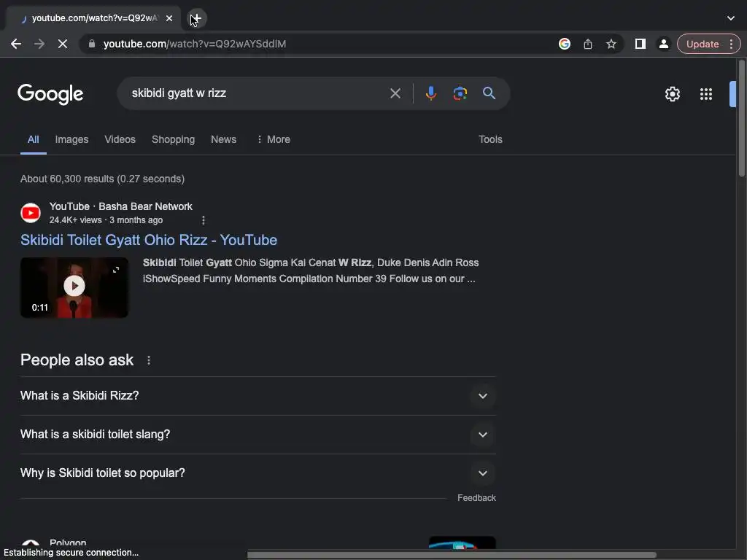Switch to the Shopping tab
The width and height of the screenshot is (747, 560).
click(173, 139)
